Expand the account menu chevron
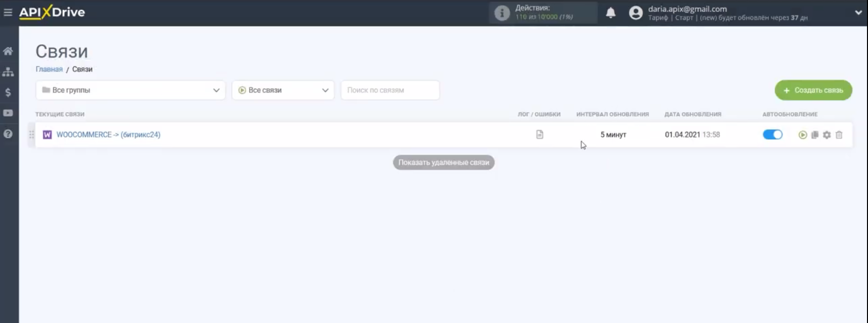 click(858, 12)
